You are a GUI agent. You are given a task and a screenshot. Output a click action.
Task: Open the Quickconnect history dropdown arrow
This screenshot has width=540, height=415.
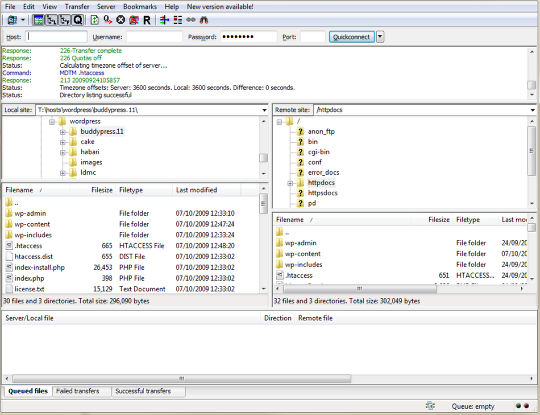(x=380, y=37)
